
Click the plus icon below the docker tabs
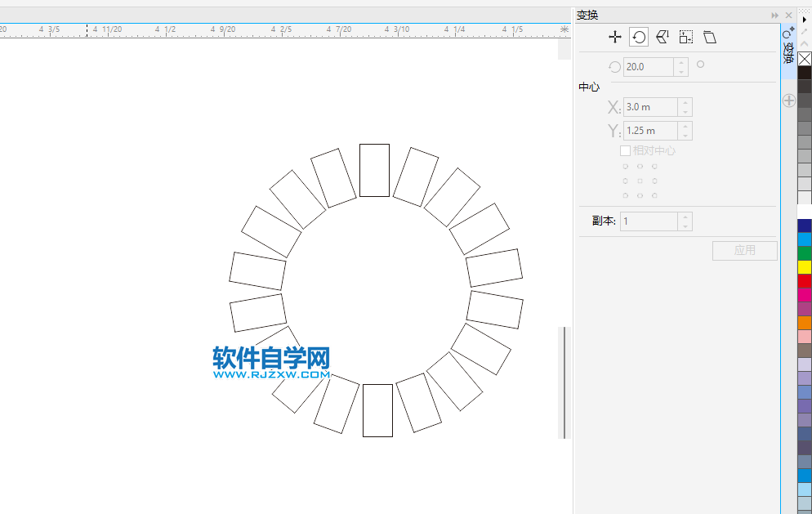point(788,100)
